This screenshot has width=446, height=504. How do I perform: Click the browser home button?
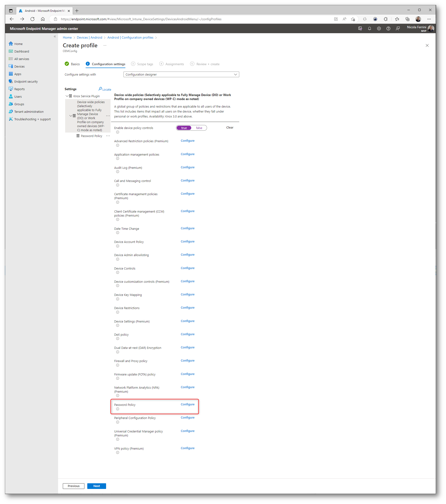43,19
